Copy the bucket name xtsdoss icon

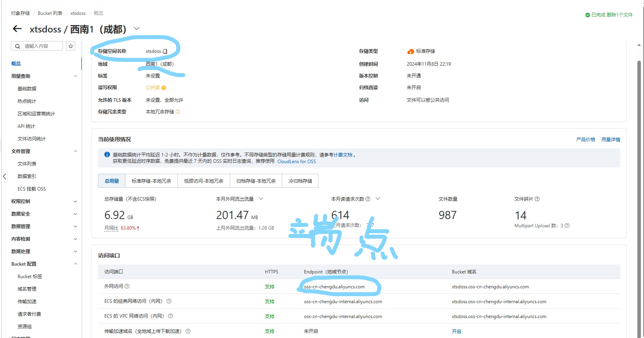(x=165, y=51)
